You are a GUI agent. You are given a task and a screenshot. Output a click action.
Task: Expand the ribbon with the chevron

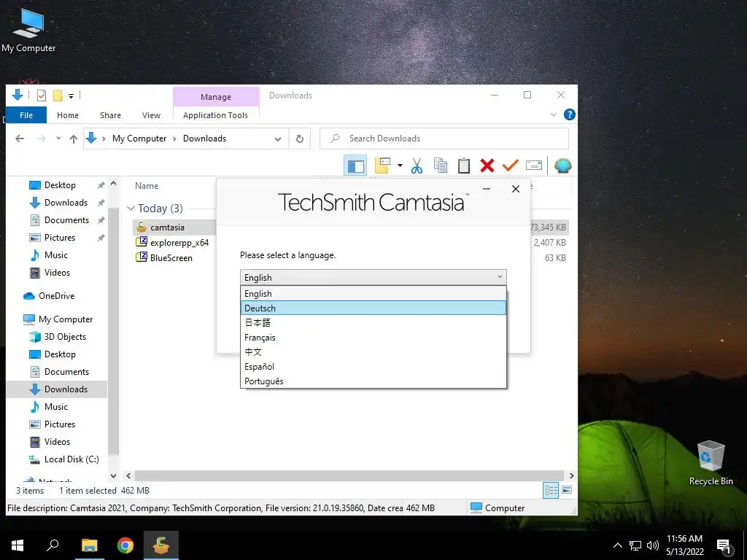coord(553,114)
